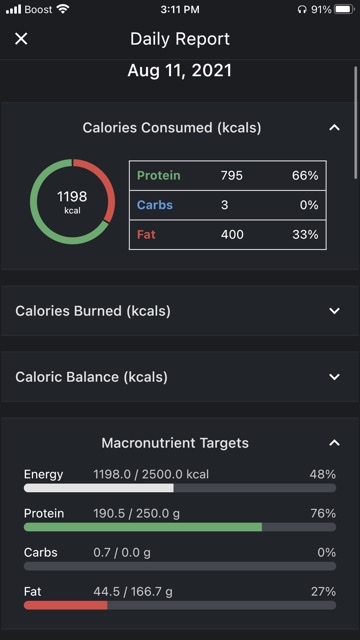Tap the empty Carbs target bar
360x640 pixels.
point(180,566)
